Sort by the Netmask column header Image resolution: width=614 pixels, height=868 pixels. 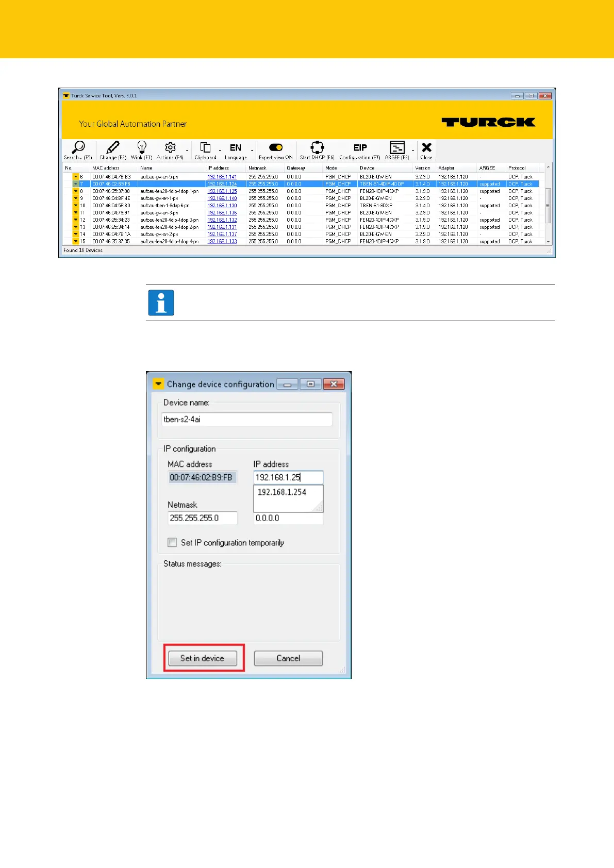(266, 168)
